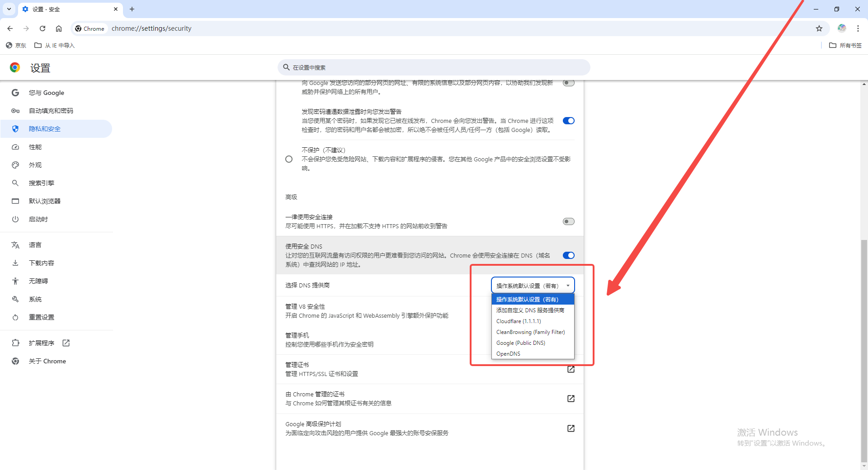Image resolution: width=868 pixels, height=470 pixels.
Task: Click the page vertical scrollbar thumb
Action: [864, 351]
